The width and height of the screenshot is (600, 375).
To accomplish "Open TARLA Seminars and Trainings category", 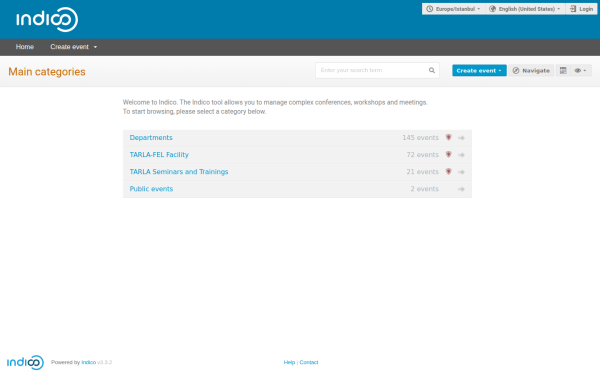I will click(x=179, y=172).
